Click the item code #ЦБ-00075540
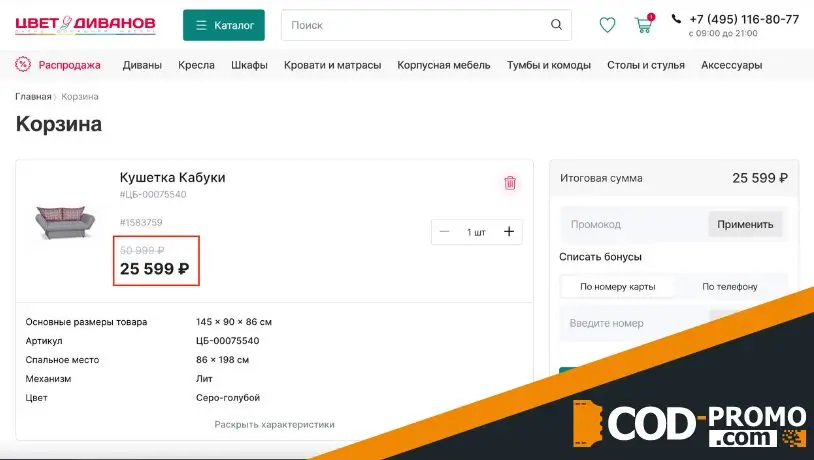 point(153,195)
